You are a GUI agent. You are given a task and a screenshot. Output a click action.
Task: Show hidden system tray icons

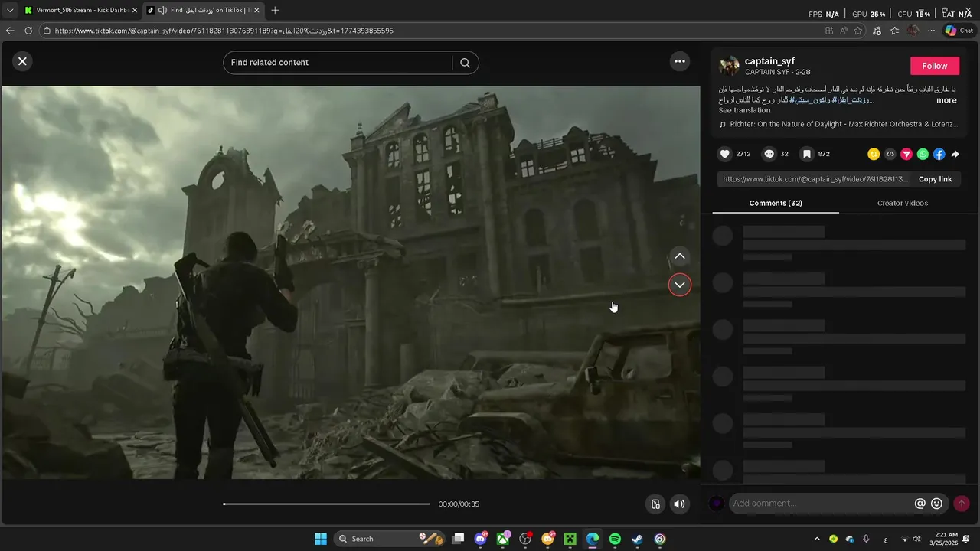coord(817,539)
